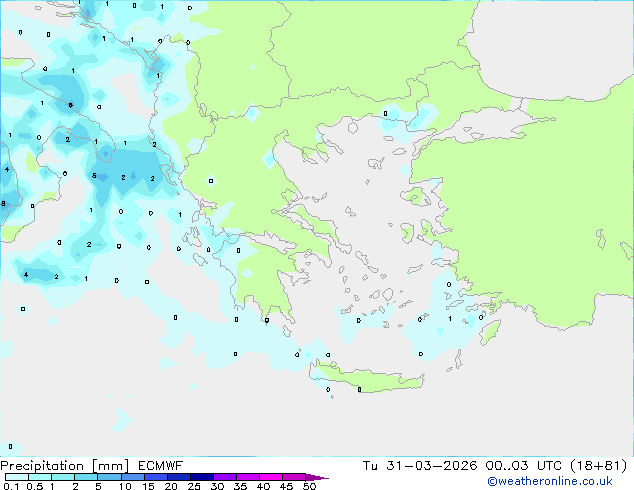Click the 15–20 mm legend color box
This screenshot has width=634, height=490.
[x=155, y=477]
